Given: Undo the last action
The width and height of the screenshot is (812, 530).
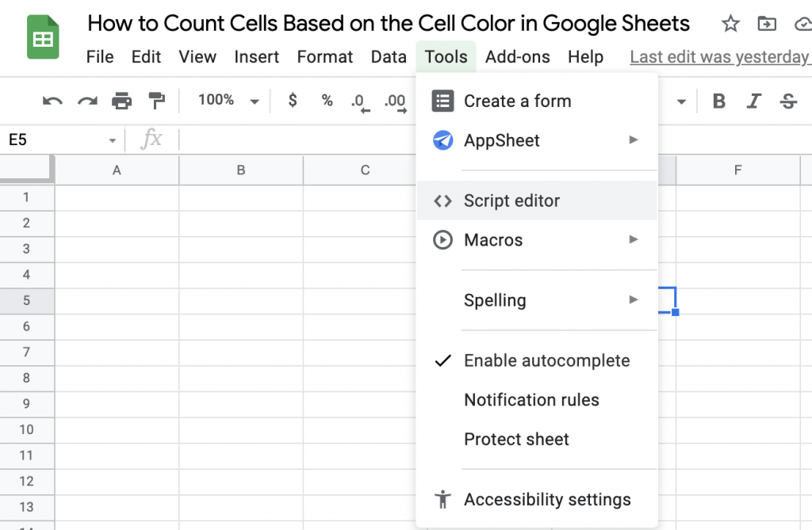Looking at the screenshot, I should point(51,100).
